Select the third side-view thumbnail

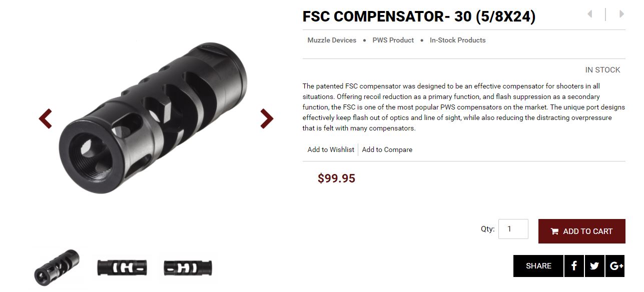pyautogui.click(x=188, y=268)
